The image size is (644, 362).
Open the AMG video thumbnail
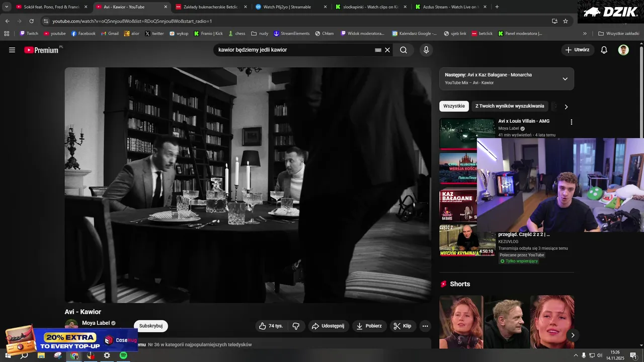[467, 133]
